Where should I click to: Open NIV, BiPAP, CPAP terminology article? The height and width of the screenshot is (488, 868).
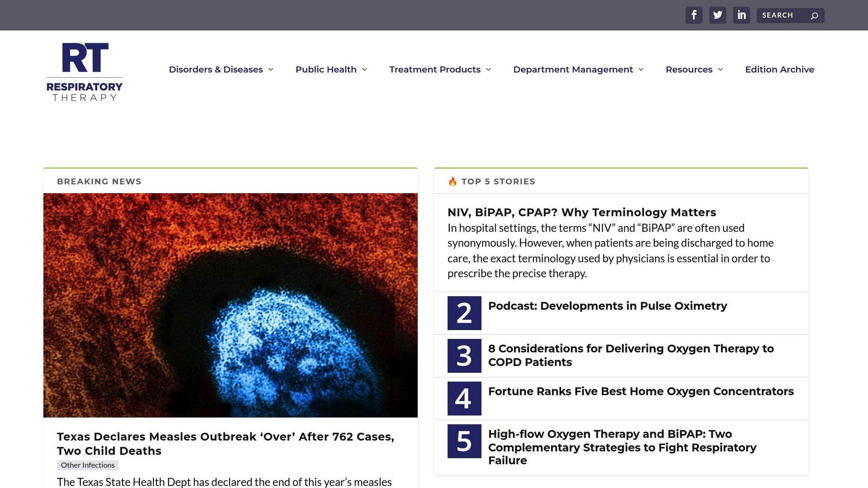581,212
